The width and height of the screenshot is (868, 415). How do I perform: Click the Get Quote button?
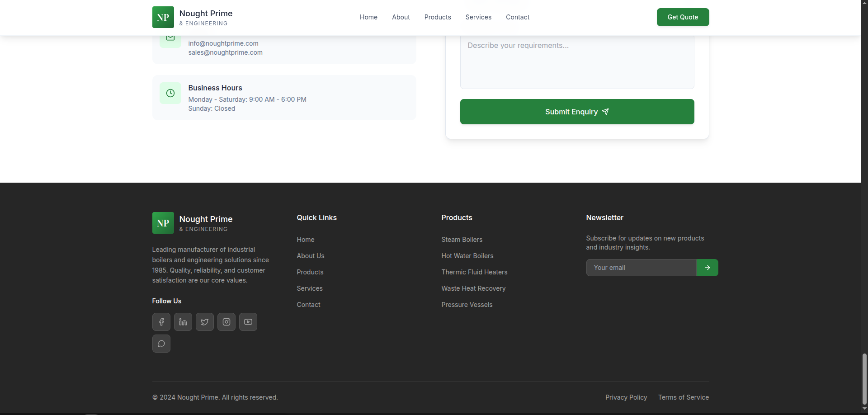(x=682, y=17)
